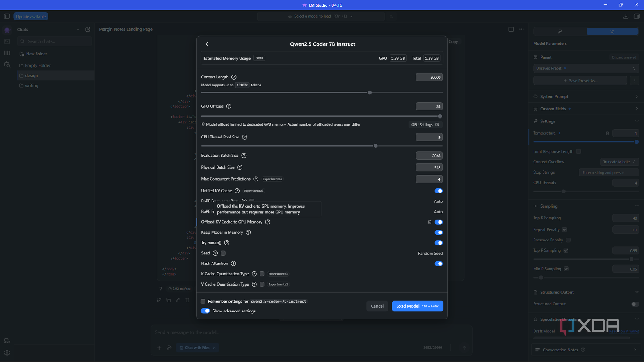Open the downloads icon in the top bar
The height and width of the screenshot is (362, 644).
click(626, 16)
